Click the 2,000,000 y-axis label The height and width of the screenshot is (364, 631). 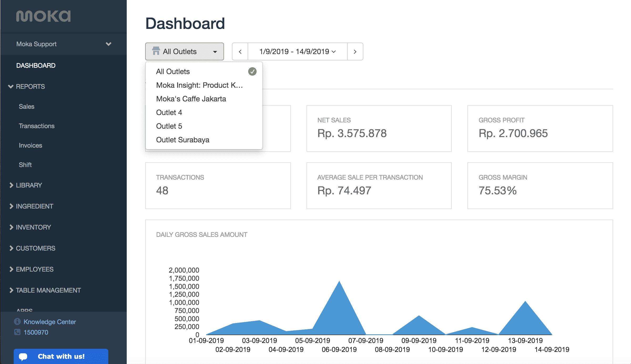[184, 270]
